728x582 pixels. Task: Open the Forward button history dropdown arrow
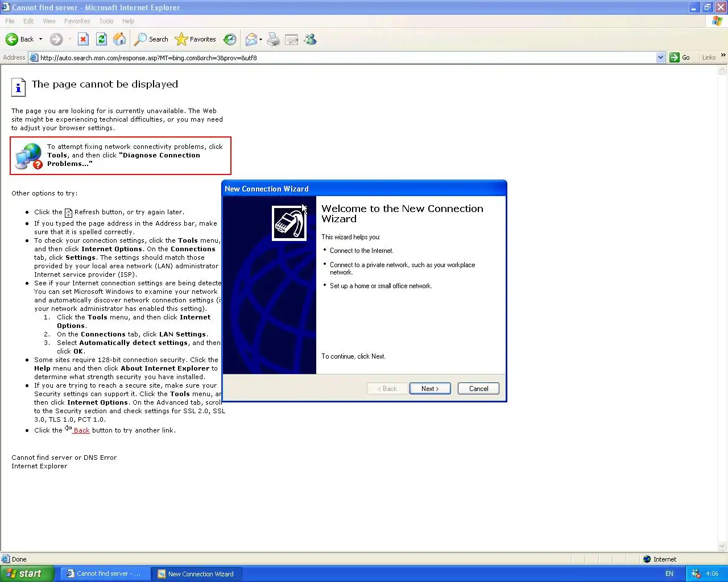point(69,39)
